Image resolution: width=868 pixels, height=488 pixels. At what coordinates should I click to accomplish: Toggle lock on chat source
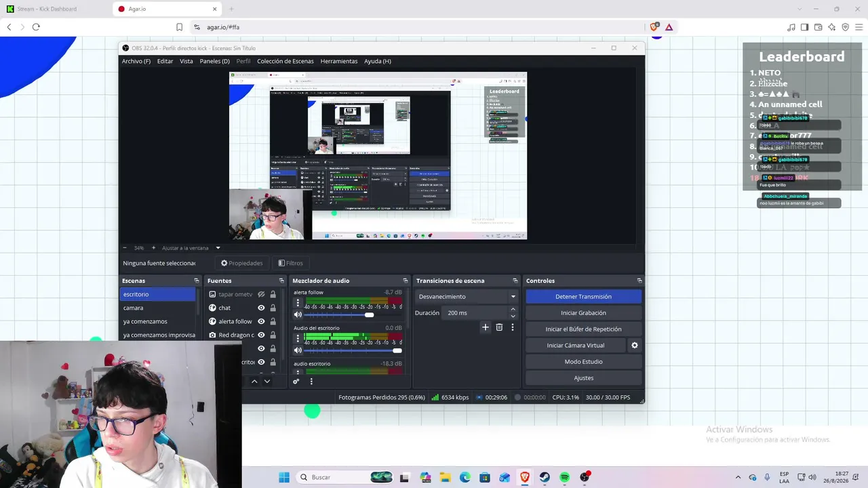pyautogui.click(x=273, y=308)
